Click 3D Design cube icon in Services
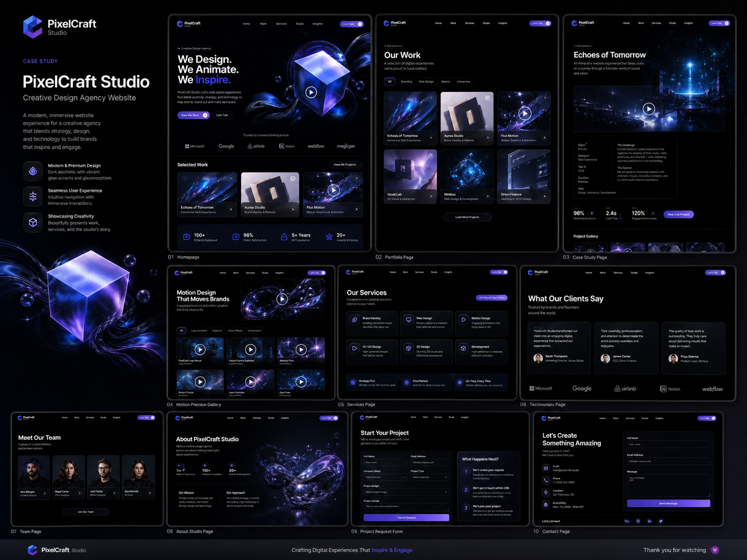The height and width of the screenshot is (560, 747). [x=409, y=348]
